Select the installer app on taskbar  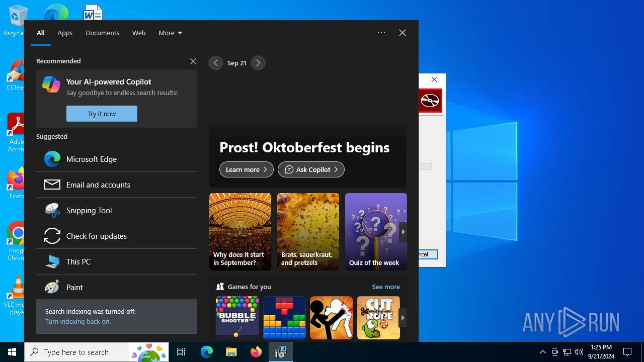(x=280, y=352)
